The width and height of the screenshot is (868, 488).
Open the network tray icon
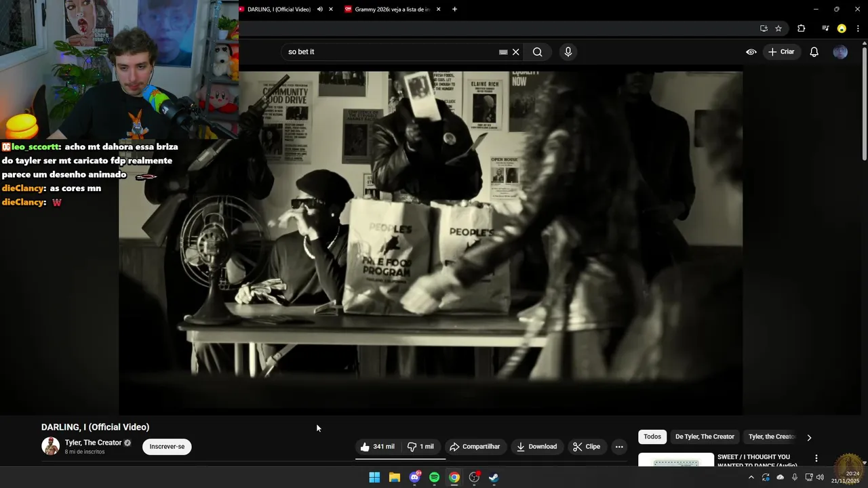[x=809, y=478]
